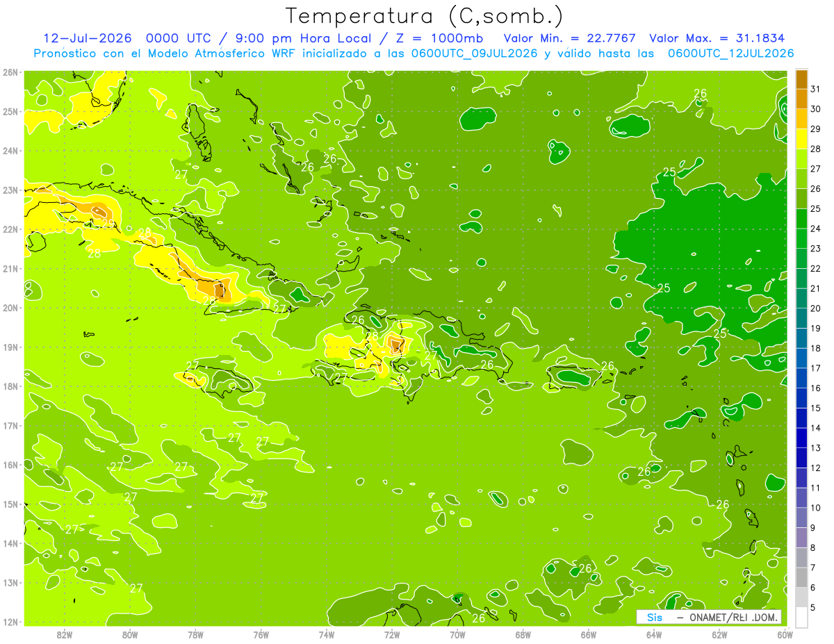This screenshot has width=834, height=644.
Task: Click the "18N" latitude axis label
Action: coord(10,386)
